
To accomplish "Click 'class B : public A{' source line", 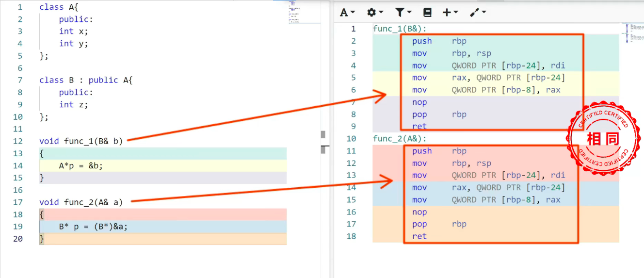I will coord(86,80).
